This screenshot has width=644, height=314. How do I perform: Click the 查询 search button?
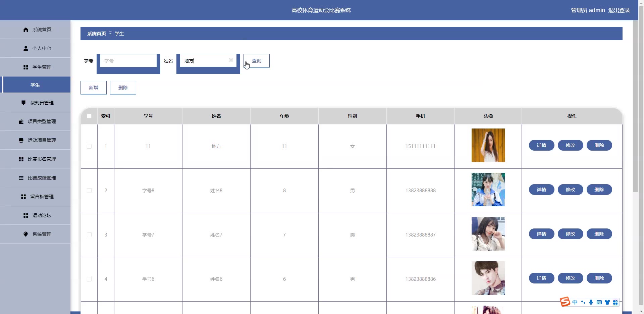pyautogui.click(x=257, y=61)
